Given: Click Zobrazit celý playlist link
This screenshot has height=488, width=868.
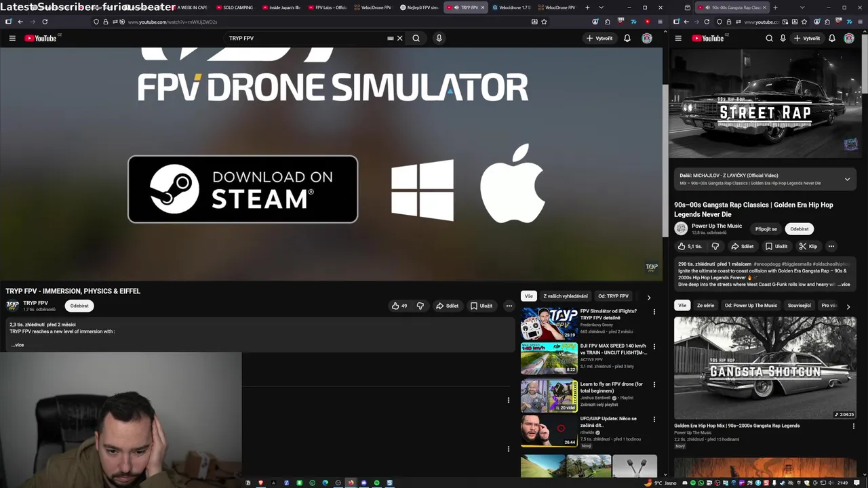Looking at the screenshot, I should [599, 405].
